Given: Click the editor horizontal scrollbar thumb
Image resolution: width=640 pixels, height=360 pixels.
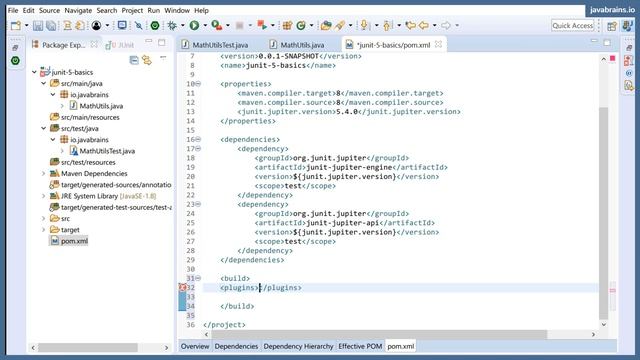Looking at the screenshot, I should pyautogui.click(x=379, y=334).
